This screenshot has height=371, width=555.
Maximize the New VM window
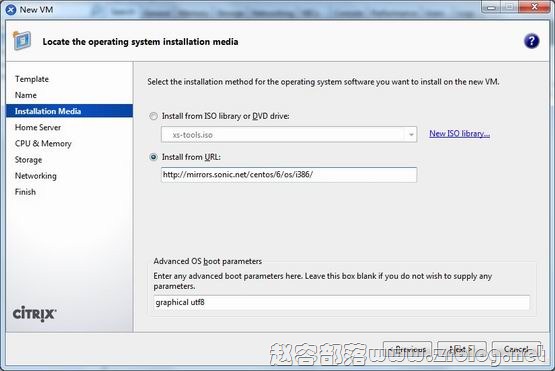click(509, 7)
